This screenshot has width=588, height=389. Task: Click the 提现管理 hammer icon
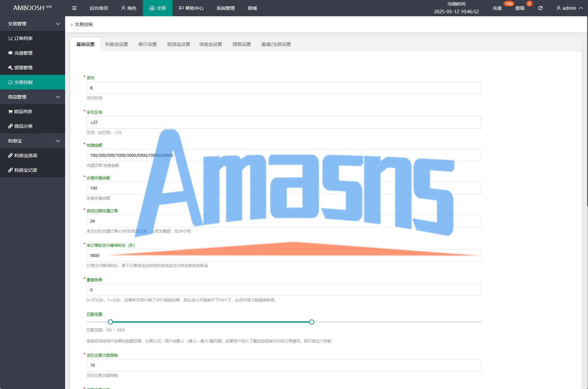[x=10, y=68]
